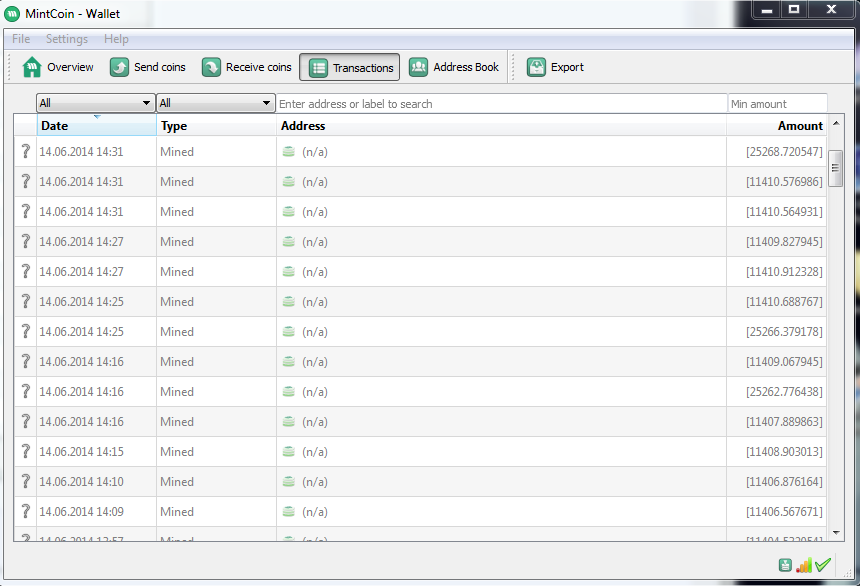The height and width of the screenshot is (586, 860).
Task: Select date 14.06.2014 14:10
Action: pyautogui.click(x=81, y=482)
